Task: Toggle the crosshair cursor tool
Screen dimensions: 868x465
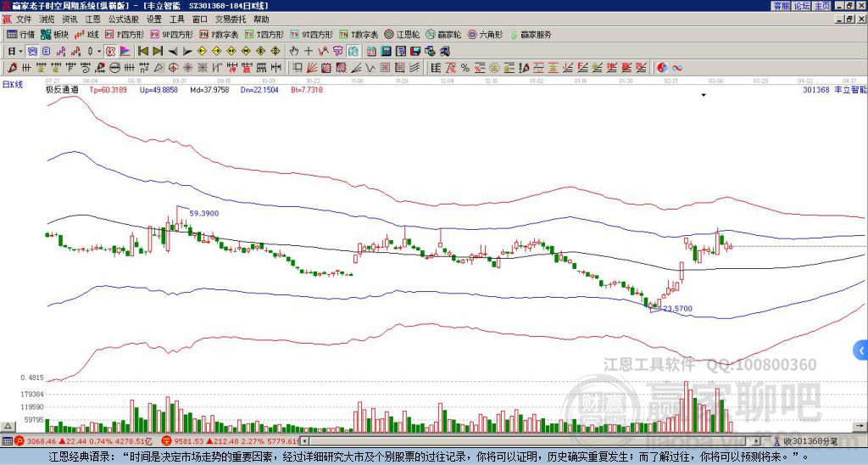Action: pyautogui.click(x=309, y=52)
